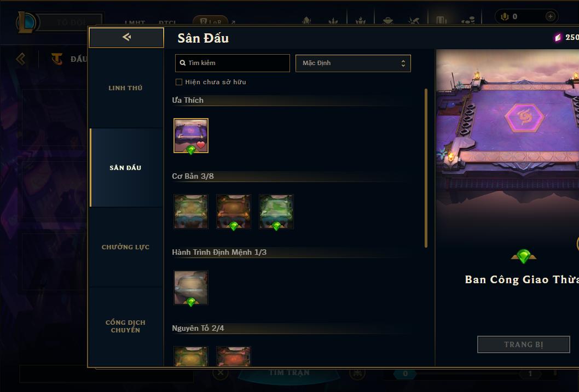Select the Sân Đấu tab
This screenshot has width=579, height=392.
tap(125, 168)
